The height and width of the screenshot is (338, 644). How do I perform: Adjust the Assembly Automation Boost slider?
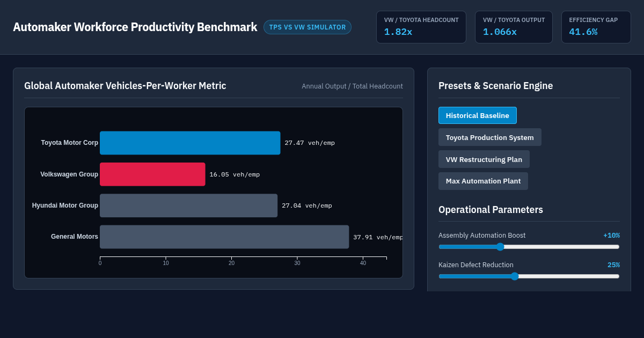529,247
